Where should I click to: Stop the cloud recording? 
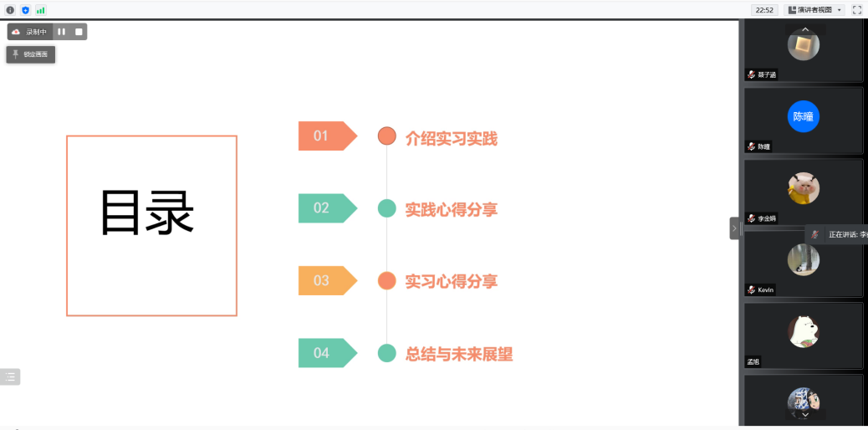click(79, 32)
